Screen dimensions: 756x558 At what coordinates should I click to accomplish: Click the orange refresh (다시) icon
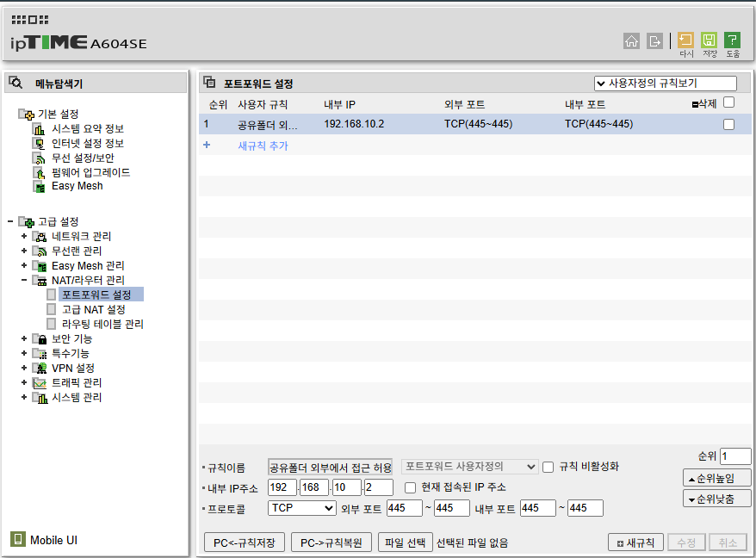pos(685,40)
